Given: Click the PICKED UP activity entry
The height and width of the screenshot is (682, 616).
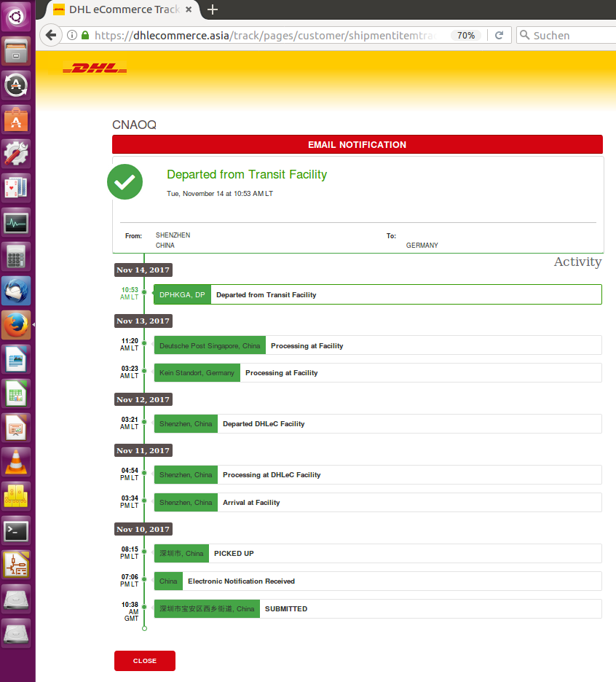Looking at the screenshot, I should [378, 553].
